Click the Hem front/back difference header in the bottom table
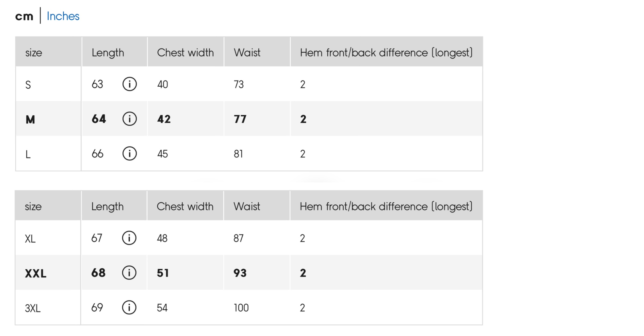 [x=386, y=206]
